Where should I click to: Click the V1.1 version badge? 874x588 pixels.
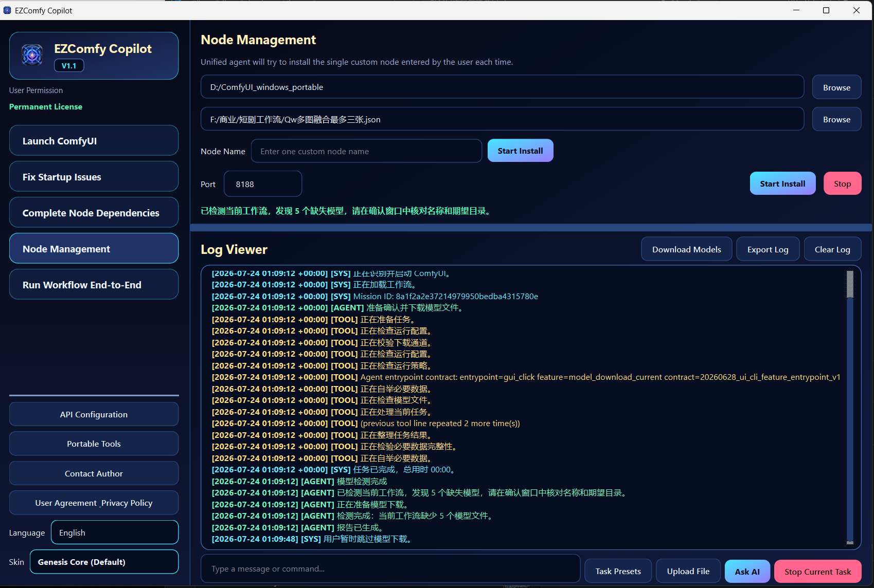coord(69,65)
